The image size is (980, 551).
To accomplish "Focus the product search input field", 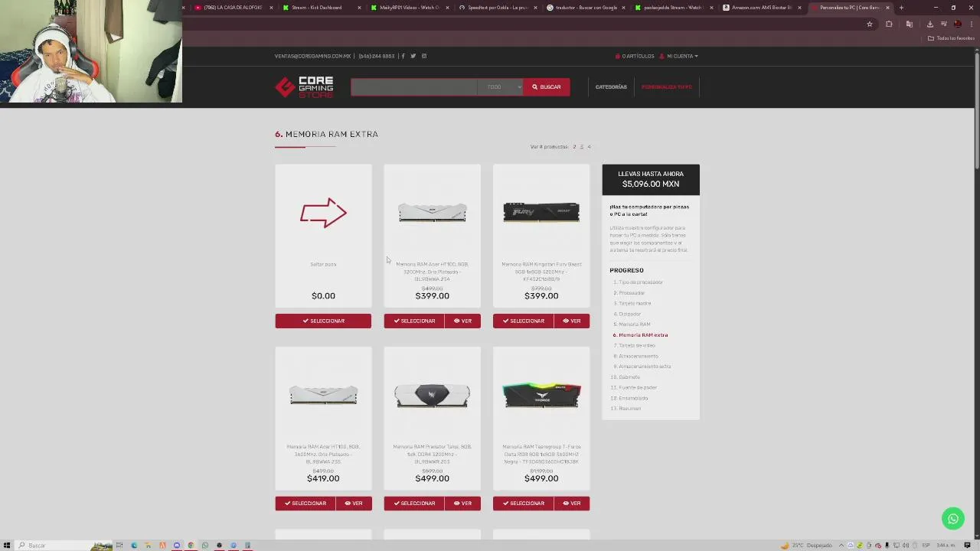I will (x=414, y=86).
